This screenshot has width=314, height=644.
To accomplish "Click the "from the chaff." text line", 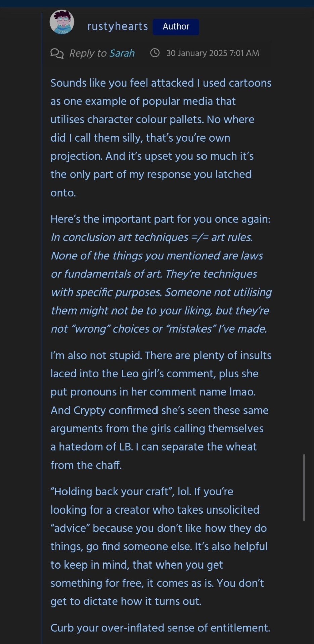I will [x=86, y=465].
